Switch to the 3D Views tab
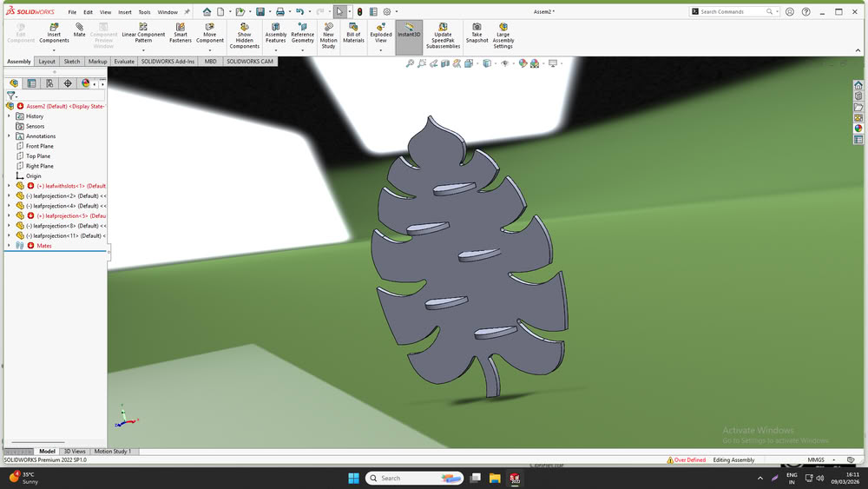 pos(75,452)
